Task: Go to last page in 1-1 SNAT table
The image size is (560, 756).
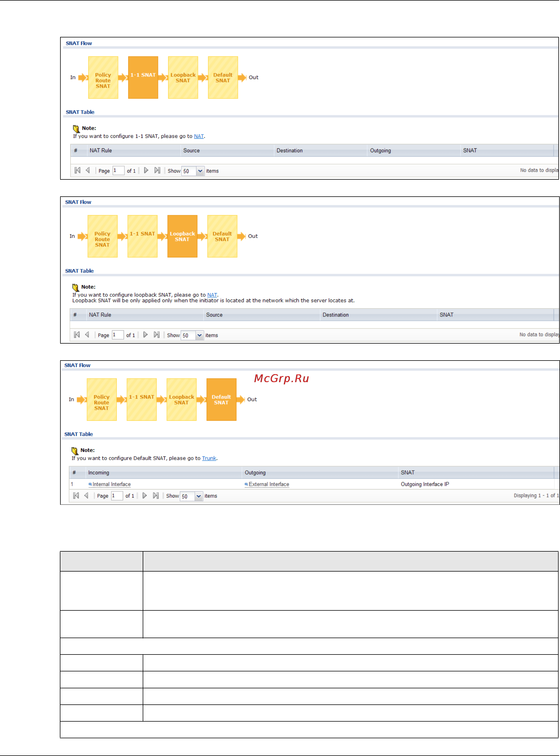Action: (157, 170)
